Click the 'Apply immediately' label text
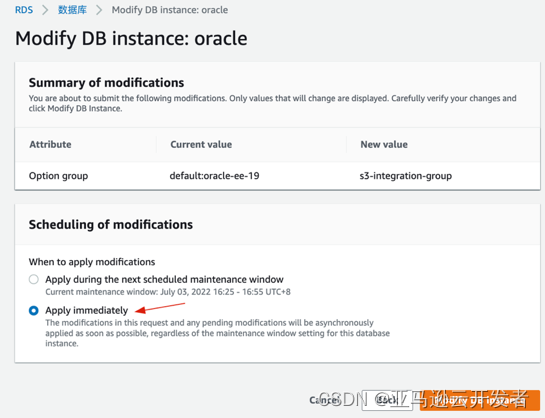This screenshot has width=545, height=418. pos(87,310)
